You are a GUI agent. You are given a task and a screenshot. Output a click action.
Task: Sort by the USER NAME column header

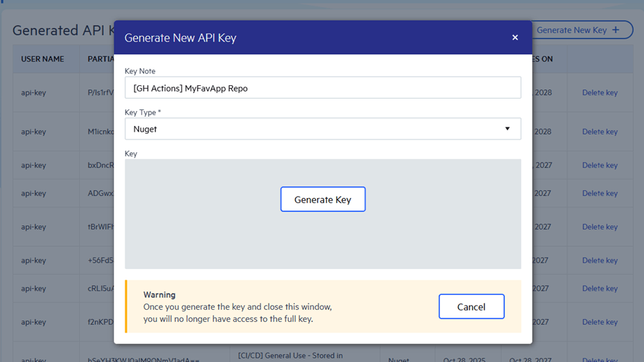(x=42, y=59)
